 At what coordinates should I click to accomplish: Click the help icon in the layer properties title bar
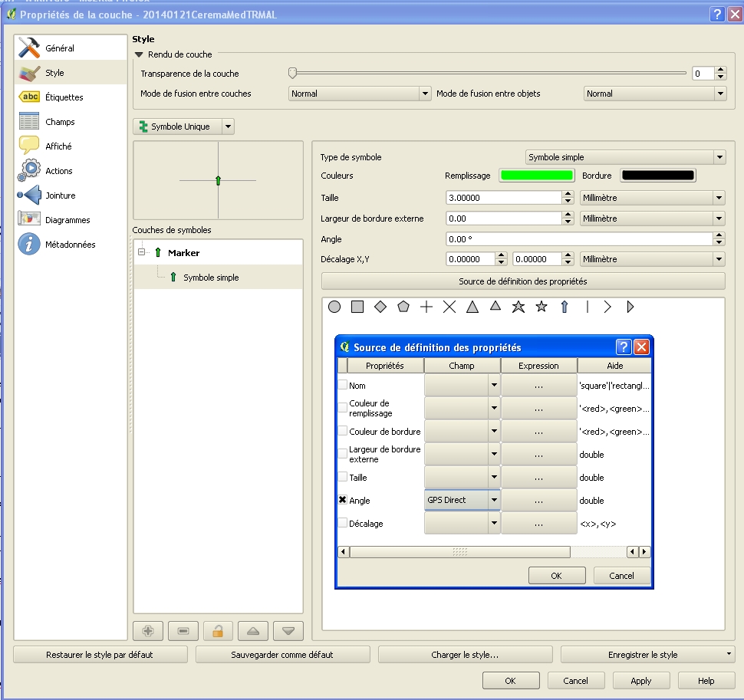pos(717,15)
